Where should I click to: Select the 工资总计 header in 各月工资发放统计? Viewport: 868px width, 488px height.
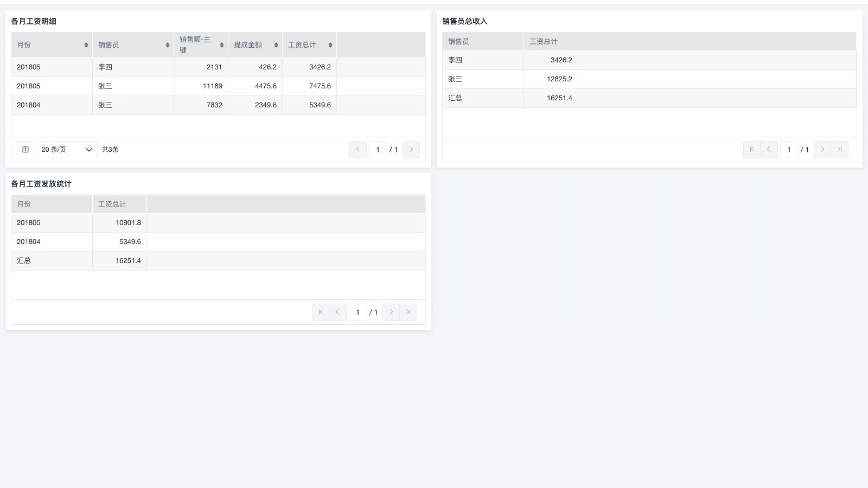click(112, 203)
